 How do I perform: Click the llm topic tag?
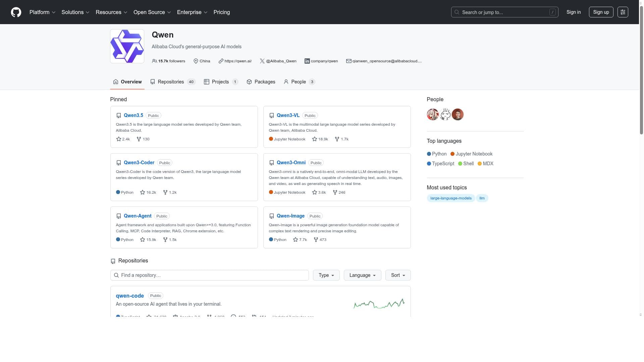482,198
